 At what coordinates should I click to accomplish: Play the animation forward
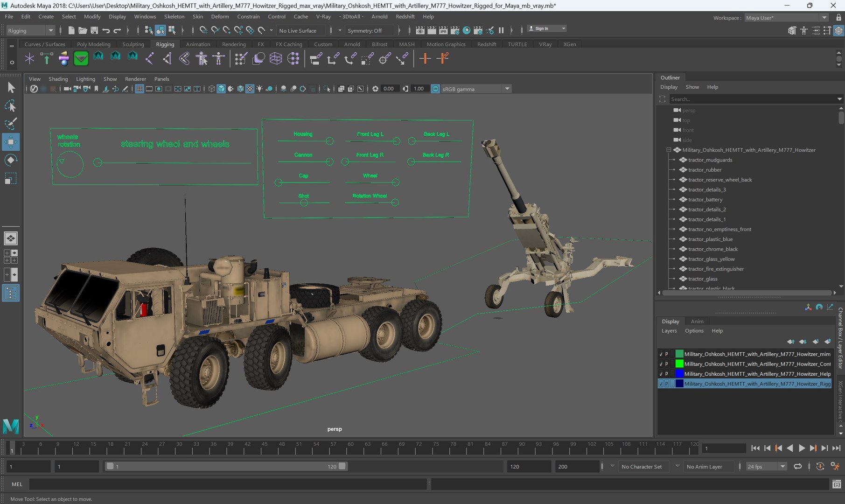click(x=802, y=448)
